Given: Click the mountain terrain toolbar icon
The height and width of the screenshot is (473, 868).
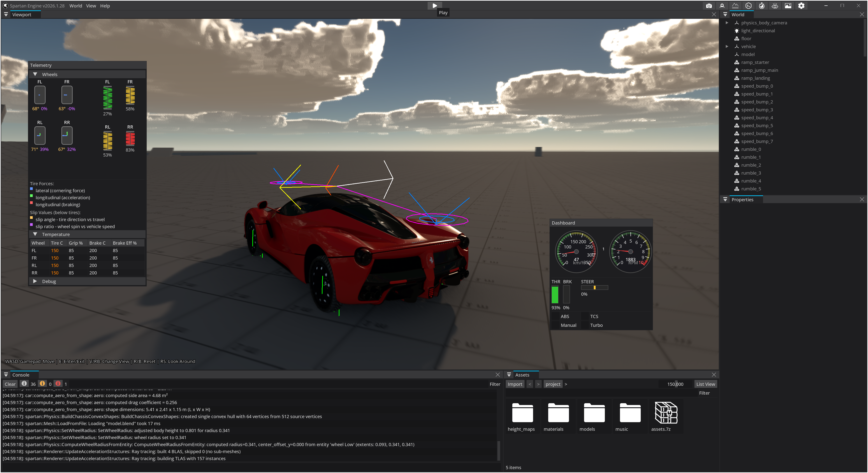Looking at the screenshot, I should [x=735, y=6].
